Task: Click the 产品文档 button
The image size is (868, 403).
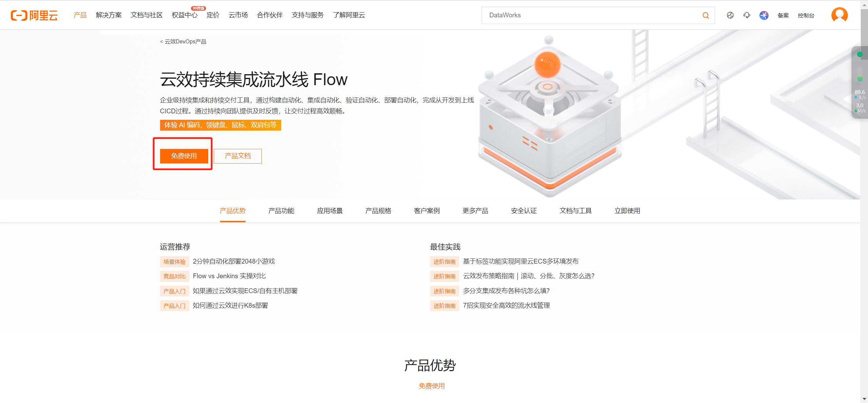Action: point(237,156)
